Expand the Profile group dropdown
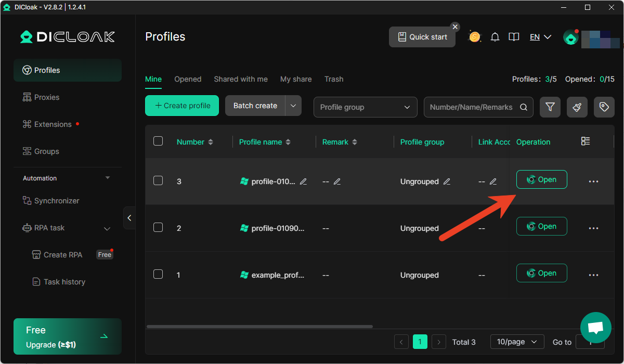This screenshot has height=364, width=624. (365, 107)
